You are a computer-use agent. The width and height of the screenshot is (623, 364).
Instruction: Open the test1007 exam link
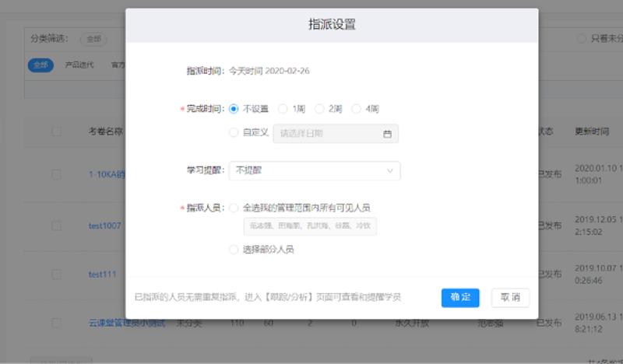(105, 226)
